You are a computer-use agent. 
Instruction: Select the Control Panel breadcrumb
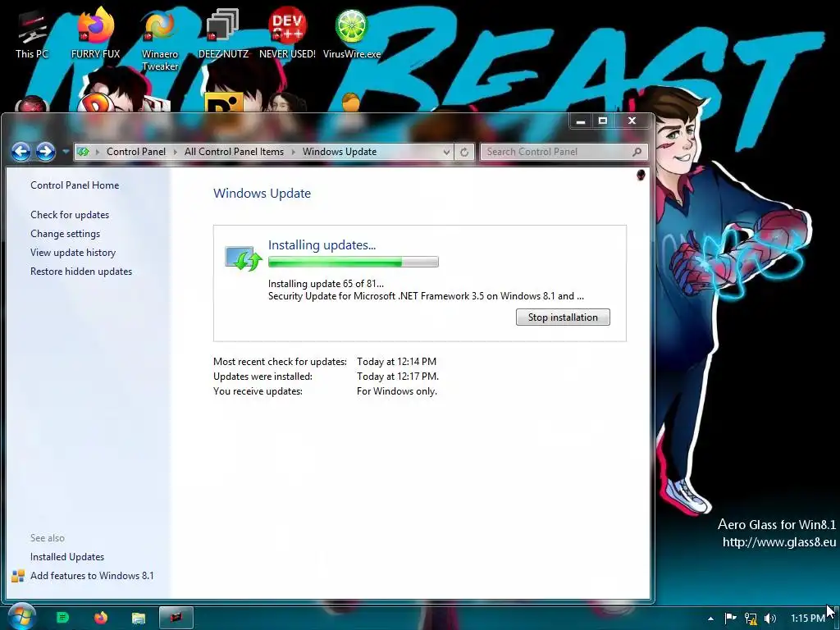[x=136, y=152]
